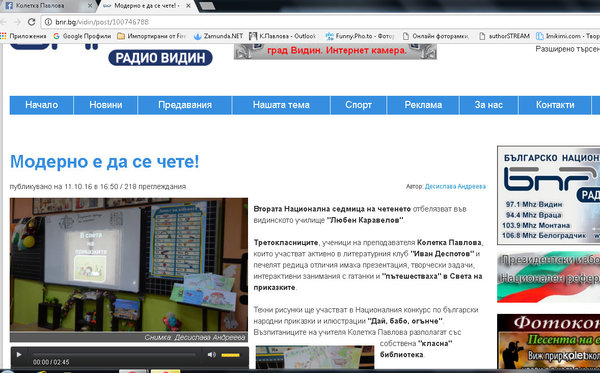Open the Нашата тема menu item
Screen dimensions: 600x373
pos(281,105)
